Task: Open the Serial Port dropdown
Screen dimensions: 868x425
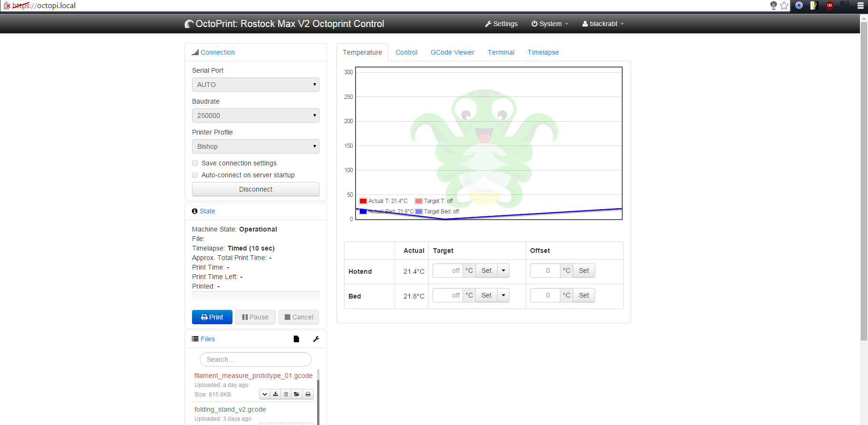Action: [255, 85]
